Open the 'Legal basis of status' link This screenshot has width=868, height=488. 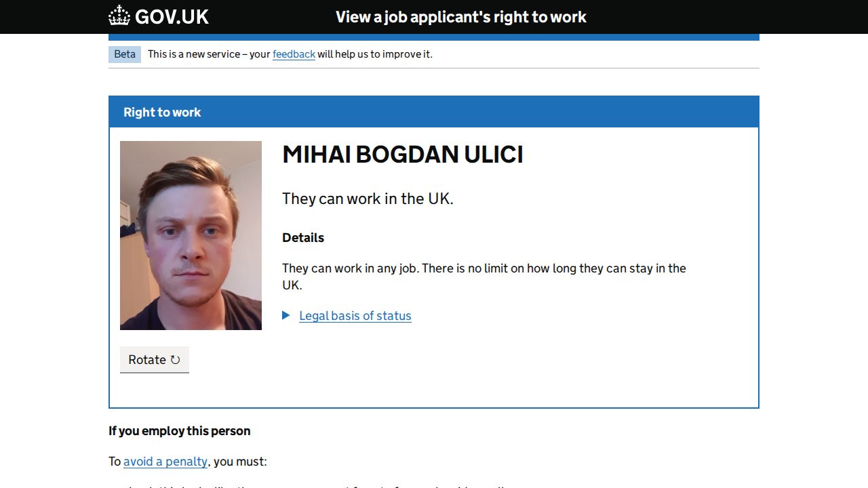click(355, 316)
